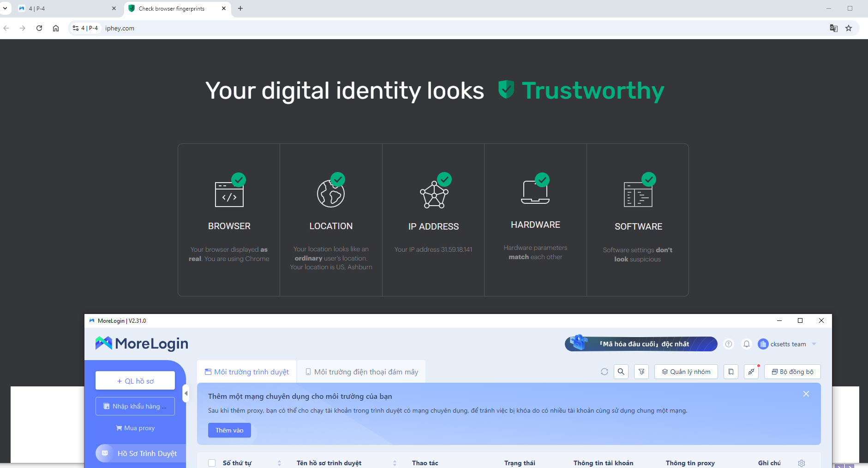This screenshot has height=468, width=868.
Task: Open the bookmark icon button
Action: [731, 372]
